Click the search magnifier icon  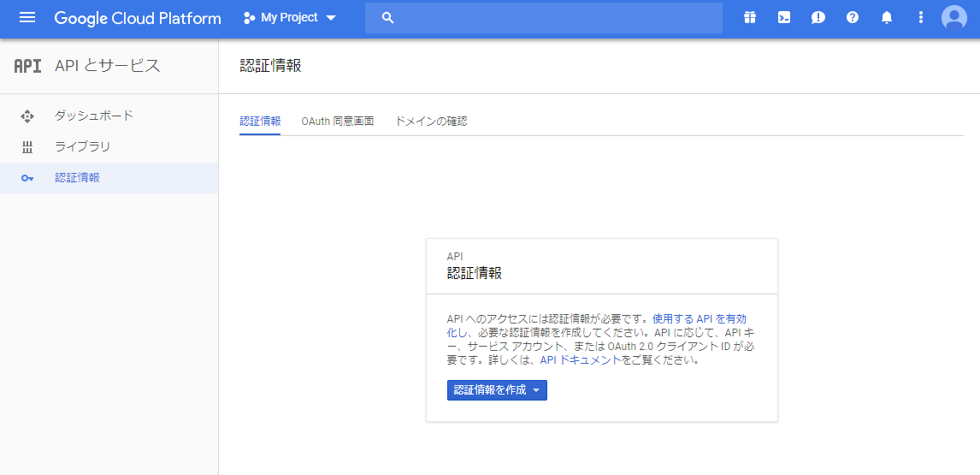[x=387, y=17]
